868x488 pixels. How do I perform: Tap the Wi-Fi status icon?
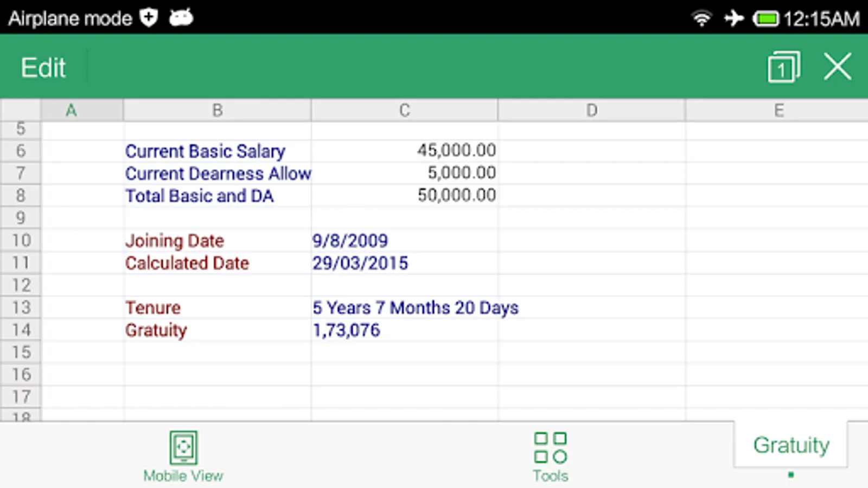click(701, 18)
